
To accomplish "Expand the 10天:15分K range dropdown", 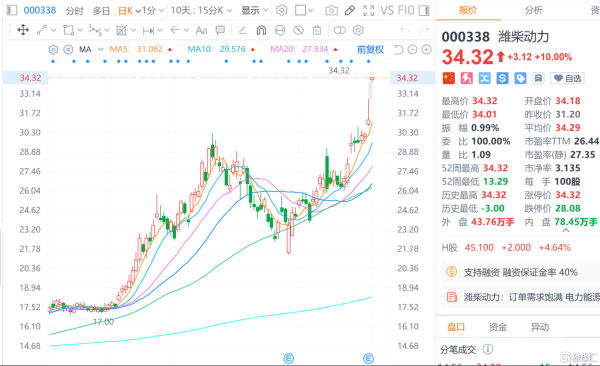I will point(201,11).
